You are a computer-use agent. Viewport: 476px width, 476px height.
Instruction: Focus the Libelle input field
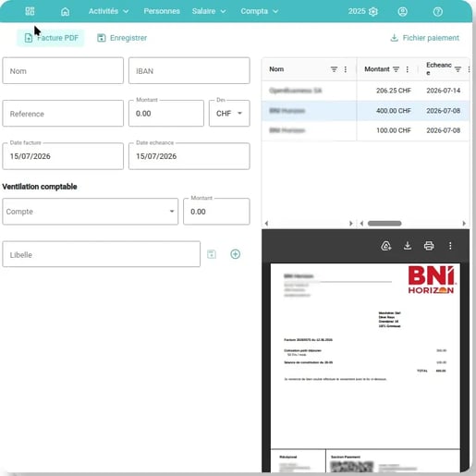point(102,254)
